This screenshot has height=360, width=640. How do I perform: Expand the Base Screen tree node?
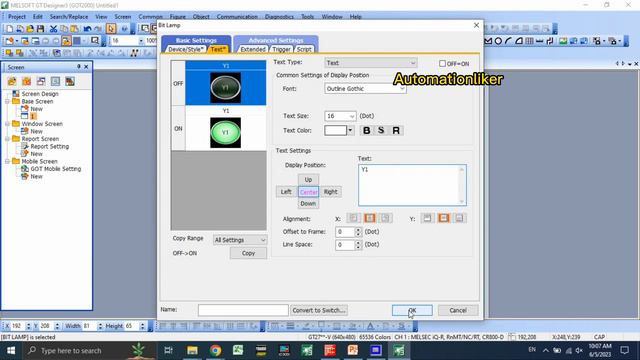pyautogui.click(x=7, y=101)
